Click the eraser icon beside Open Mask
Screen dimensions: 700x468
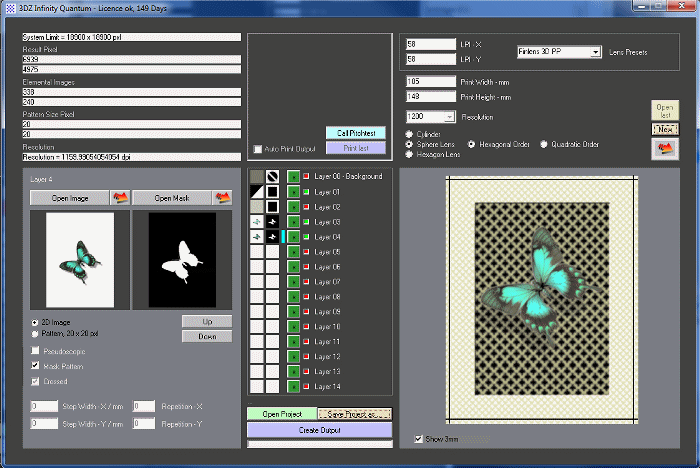pyautogui.click(x=223, y=198)
